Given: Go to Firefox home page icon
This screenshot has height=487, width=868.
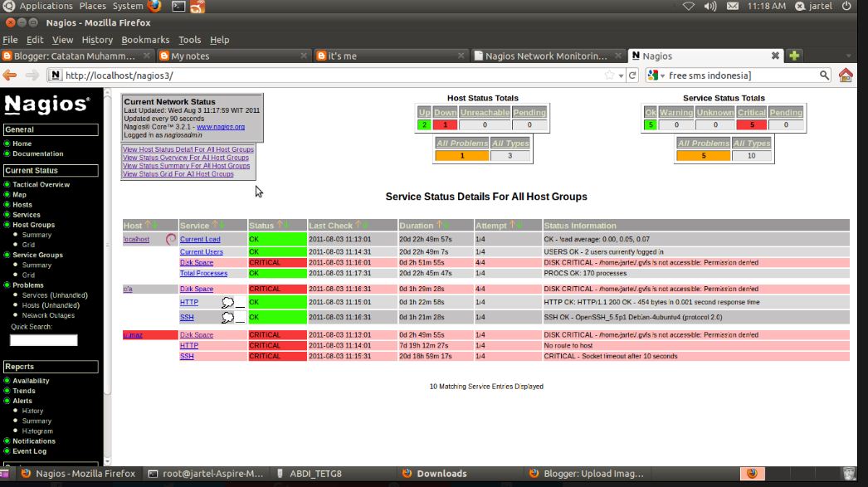Looking at the screenshot, I should point(846,75).
